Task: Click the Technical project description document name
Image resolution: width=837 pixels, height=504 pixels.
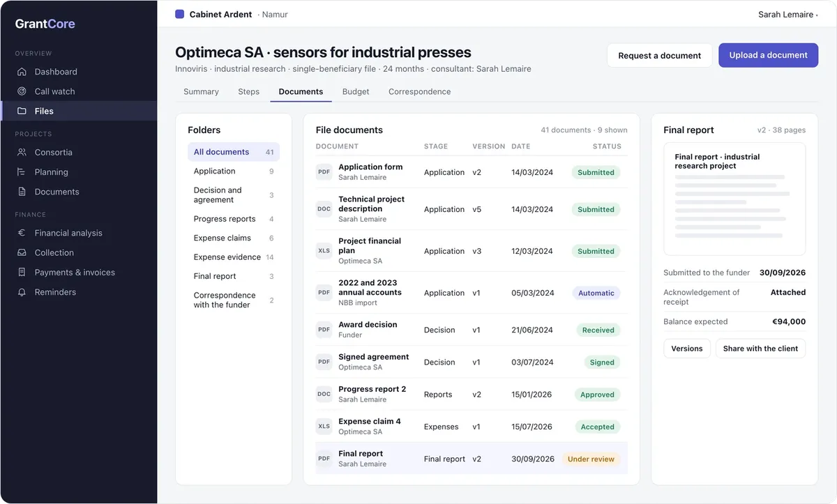Action: (x=371, y=204)
